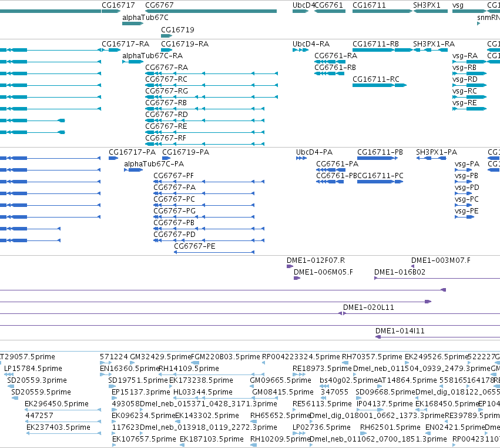Open the alphaTub67C-RA transcript label
Viewport: 500px width, 448px height.
coord(152,55)
